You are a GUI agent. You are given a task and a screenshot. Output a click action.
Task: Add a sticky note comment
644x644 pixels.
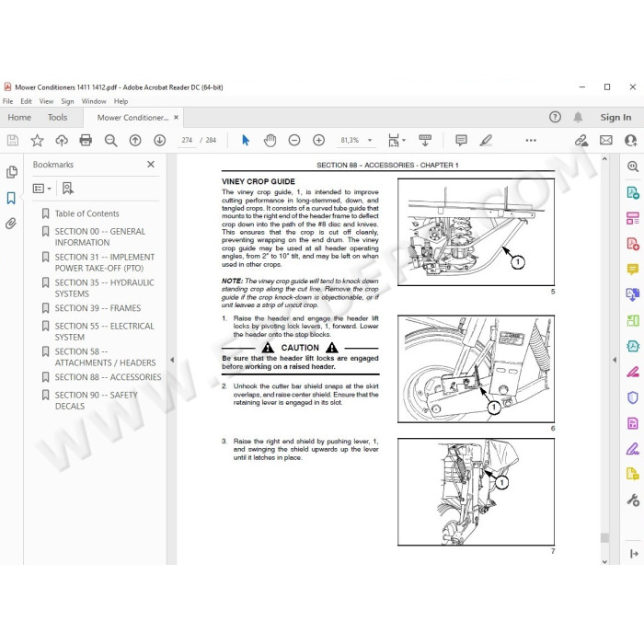tap(461, 141)
